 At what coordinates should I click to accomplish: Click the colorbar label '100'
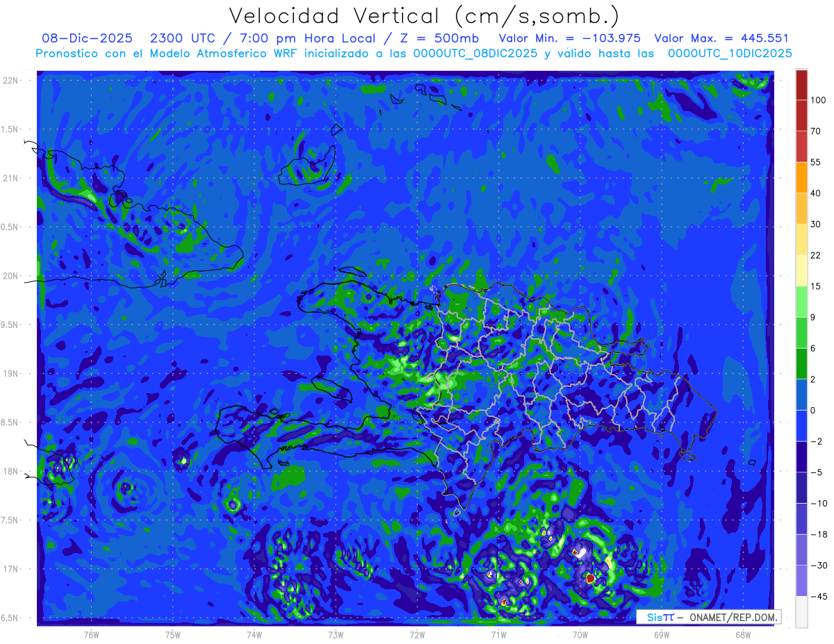click(x=818, y=101)
